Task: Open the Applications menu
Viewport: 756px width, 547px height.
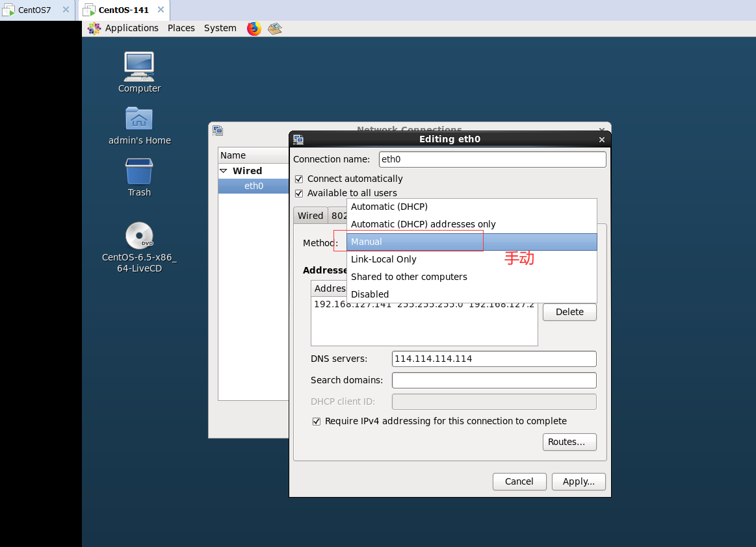Action: click(x=131, y=28)
